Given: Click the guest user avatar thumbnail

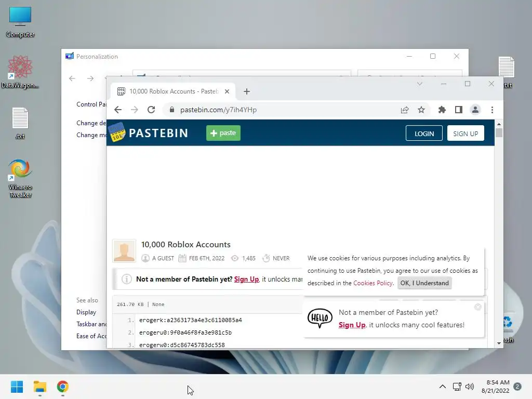Looking at the screenshot, I should pos(124,251).
